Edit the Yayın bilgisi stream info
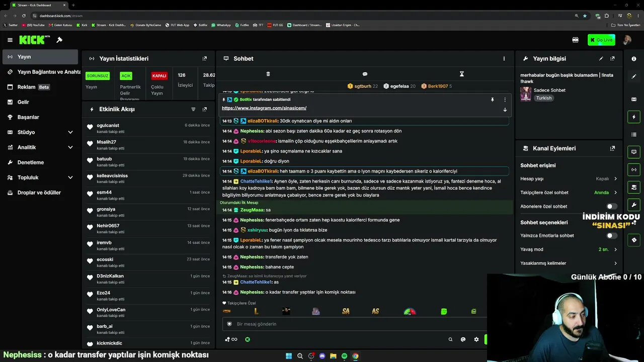 601,58
